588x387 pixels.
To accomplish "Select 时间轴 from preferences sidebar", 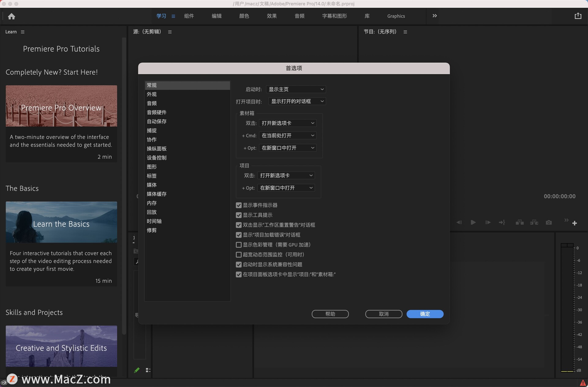I will point(154,221).
